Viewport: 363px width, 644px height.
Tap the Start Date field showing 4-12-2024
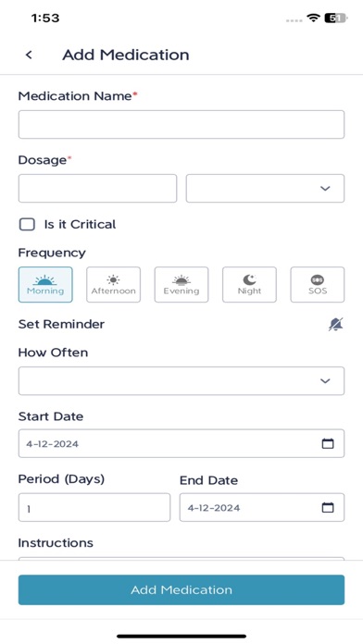point(181,443)
